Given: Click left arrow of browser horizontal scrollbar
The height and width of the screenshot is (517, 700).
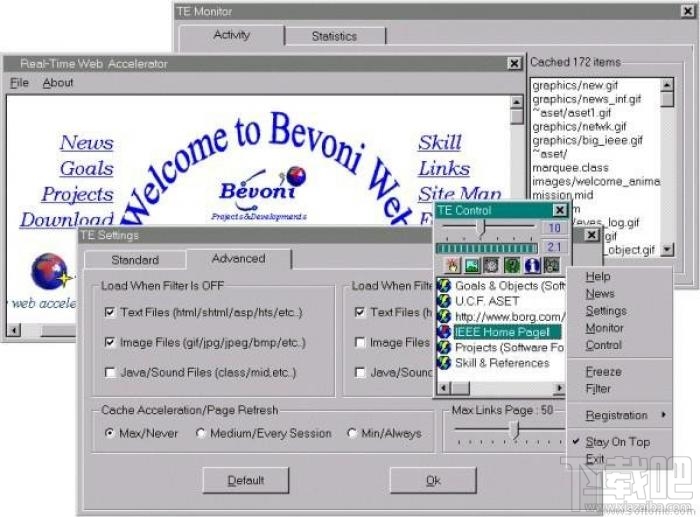Looking at the screenshot, I should pos(14,331).
